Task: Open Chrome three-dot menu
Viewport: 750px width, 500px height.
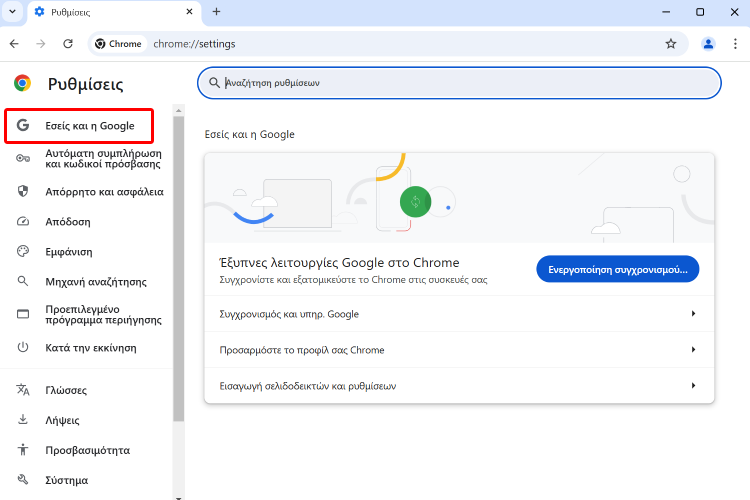Action: [x=735, y=44]
